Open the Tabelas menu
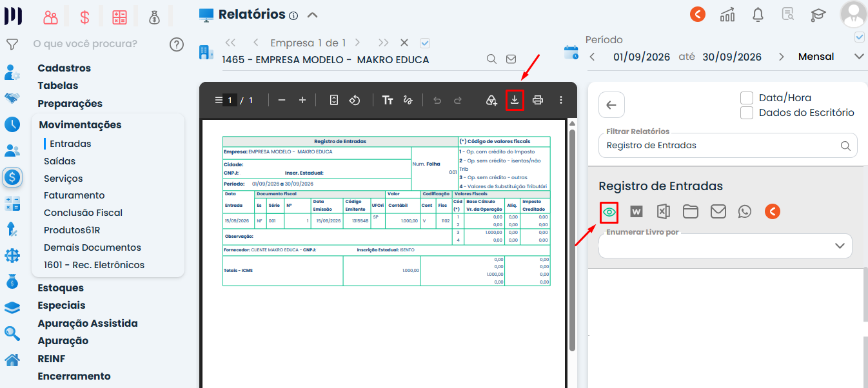Screen dimensions: 868x388 [x=58, y=86]
